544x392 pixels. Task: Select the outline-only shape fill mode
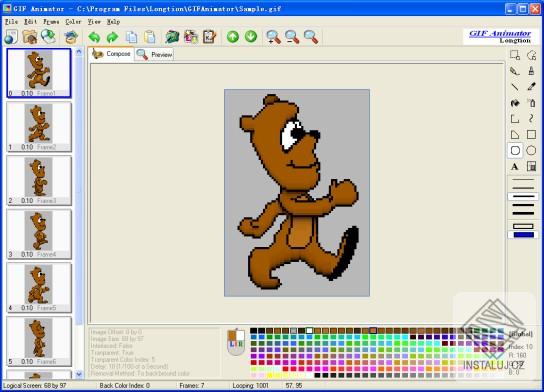tap(523, 227)
